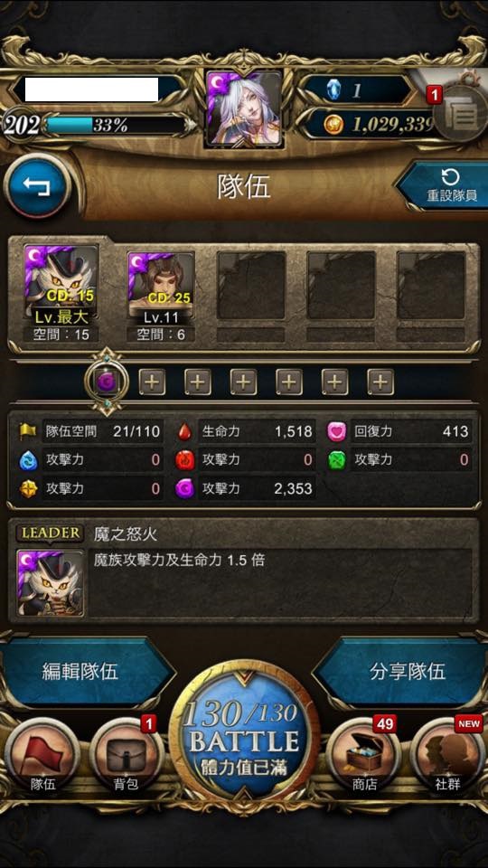This screenshot has width=488, height=868.
Task: Select the purple dark-attribute team slot icon
Action: tap(107, 382)
